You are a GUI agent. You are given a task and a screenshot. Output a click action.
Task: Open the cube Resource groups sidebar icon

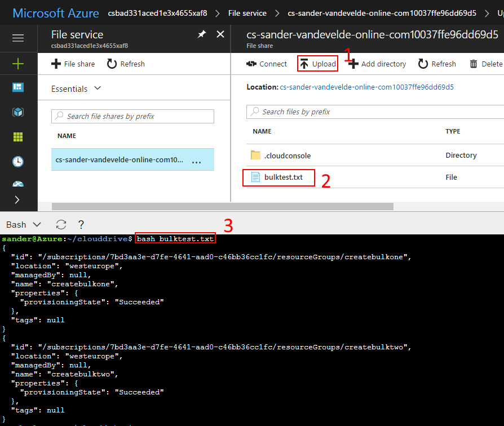[18, 112]
